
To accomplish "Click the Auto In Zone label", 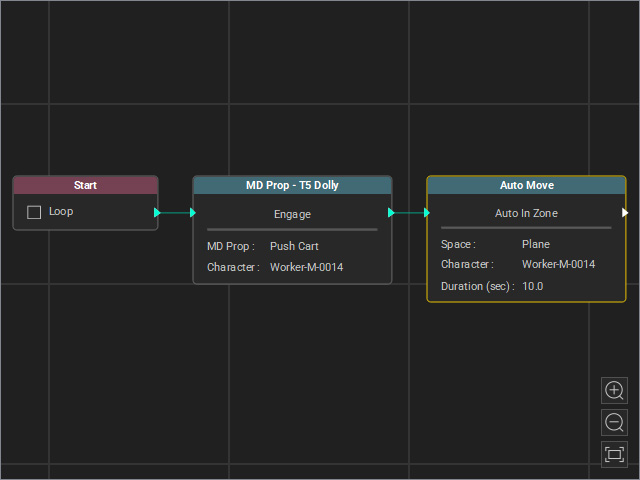I will click(526, 213).
